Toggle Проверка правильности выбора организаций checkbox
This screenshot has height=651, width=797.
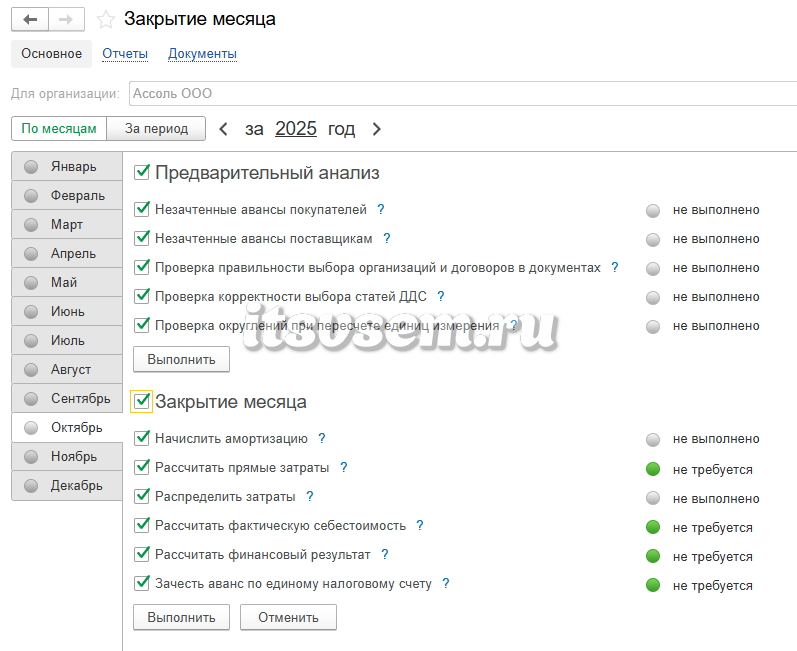[x=142, y=266]
